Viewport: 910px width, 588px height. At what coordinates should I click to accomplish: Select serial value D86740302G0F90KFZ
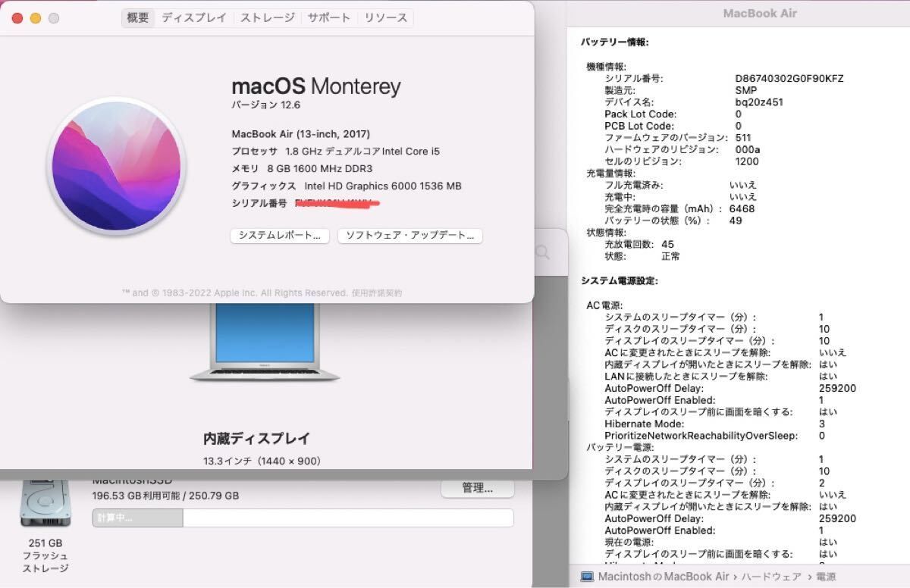click(x=789, y=79)
